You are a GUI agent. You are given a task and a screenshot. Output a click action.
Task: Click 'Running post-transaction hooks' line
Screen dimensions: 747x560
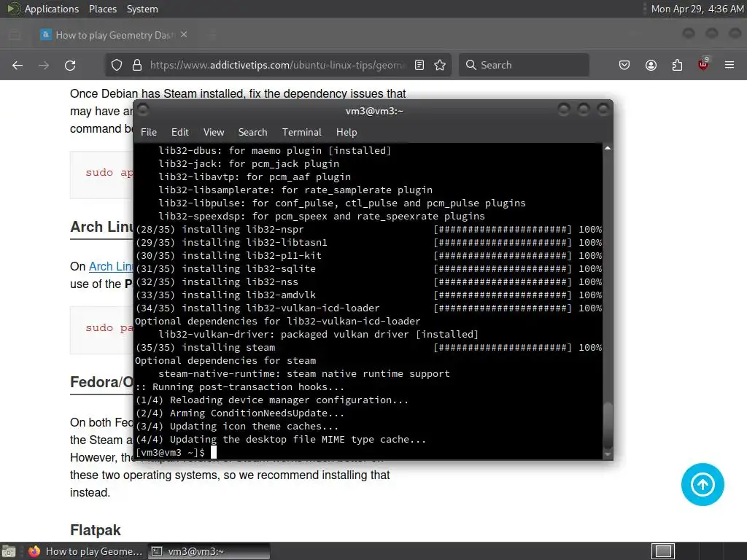pos(239,387)
